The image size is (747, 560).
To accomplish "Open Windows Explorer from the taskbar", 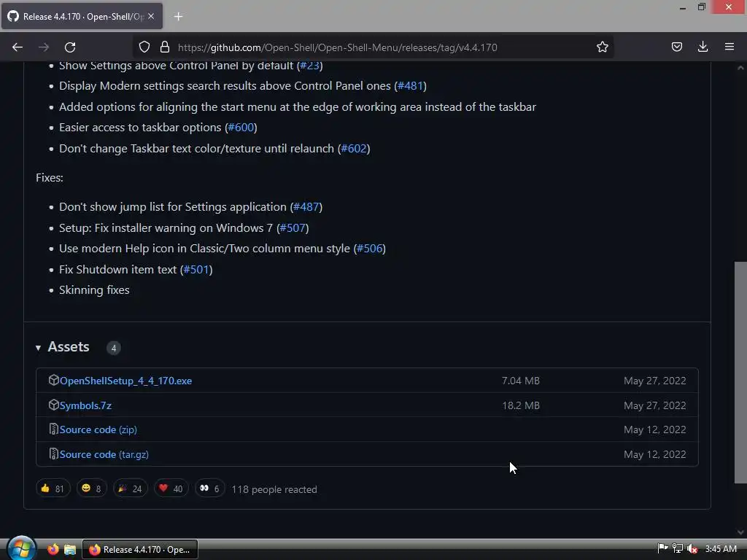I will pos(70,550).
